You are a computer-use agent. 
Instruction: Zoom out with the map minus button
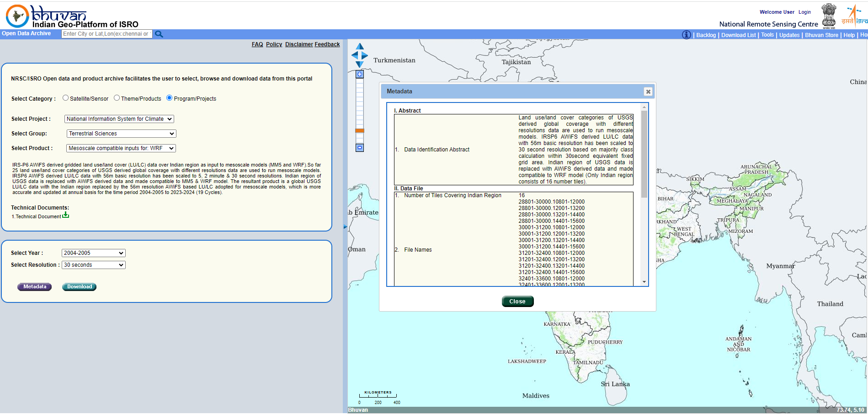pyautogui.click(x=360, y=148)
